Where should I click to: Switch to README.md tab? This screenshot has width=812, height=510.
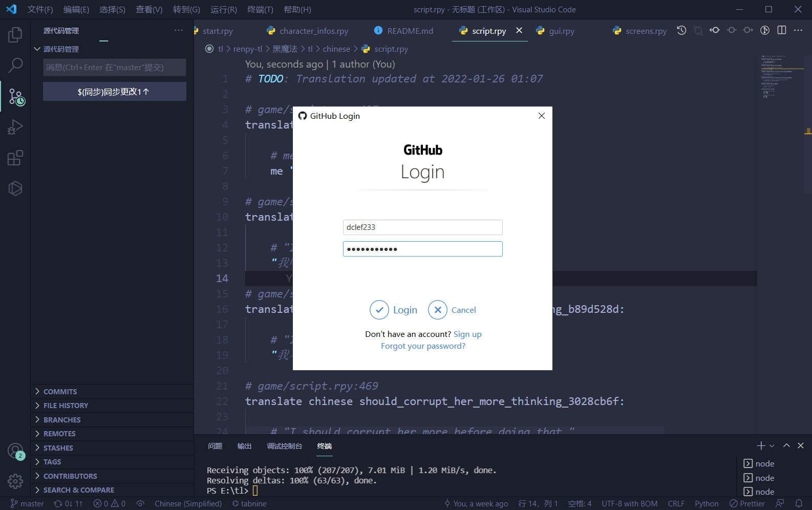click(404, 31)
